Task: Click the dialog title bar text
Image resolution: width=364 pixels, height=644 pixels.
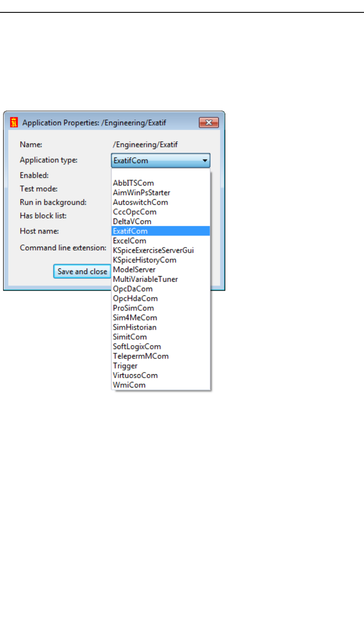Action: coord(94,122)
